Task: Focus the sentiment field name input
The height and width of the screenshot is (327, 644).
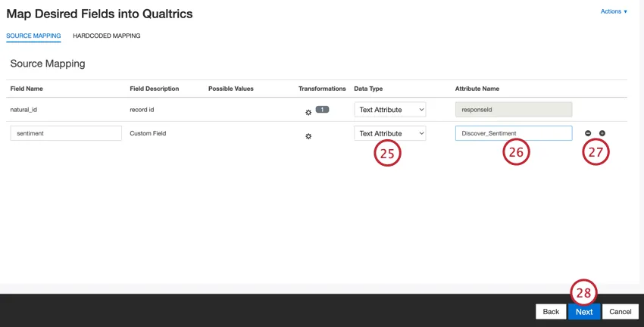Action: click(x=66, y=133)
